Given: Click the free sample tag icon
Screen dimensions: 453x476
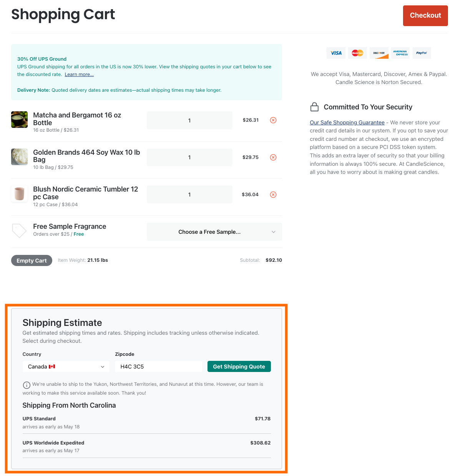Looking at the screenshot, I should coord(19,230).
